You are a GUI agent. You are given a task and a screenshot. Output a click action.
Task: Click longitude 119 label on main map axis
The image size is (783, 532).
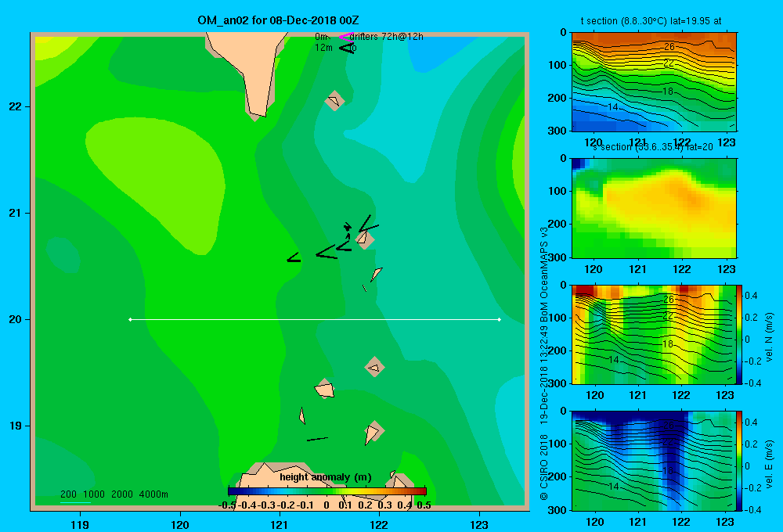click(x=80, y=524)
